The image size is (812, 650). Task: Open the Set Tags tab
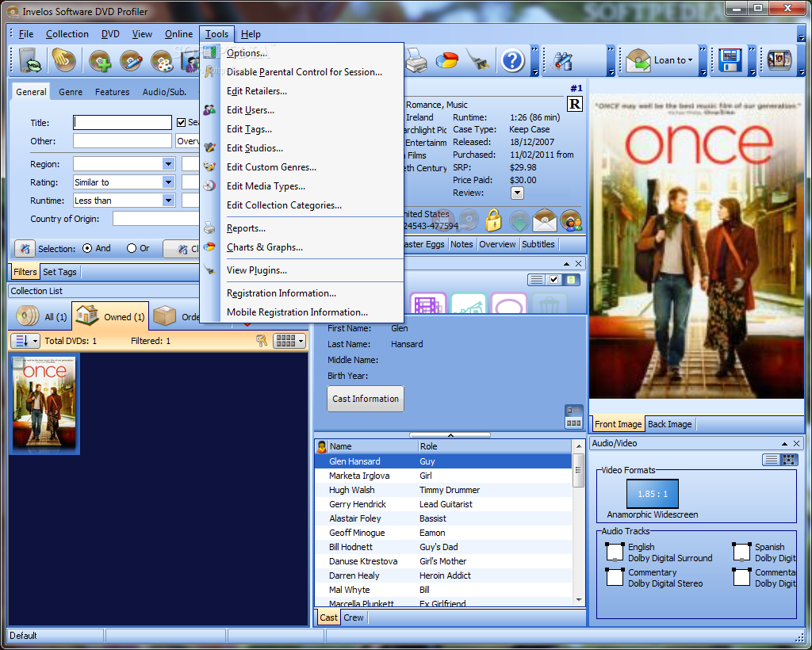(x=59, y=272)
